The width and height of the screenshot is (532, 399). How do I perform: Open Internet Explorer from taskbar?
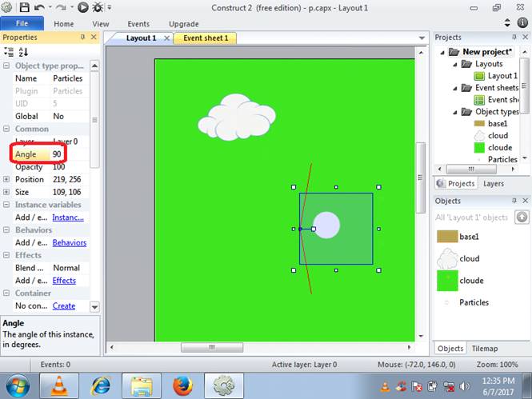[x=100, y=385]
